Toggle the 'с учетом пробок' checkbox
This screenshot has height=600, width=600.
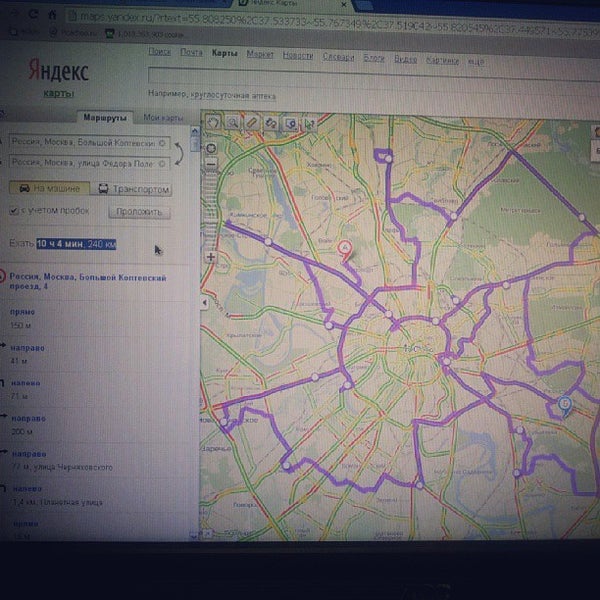click(14, 211)
